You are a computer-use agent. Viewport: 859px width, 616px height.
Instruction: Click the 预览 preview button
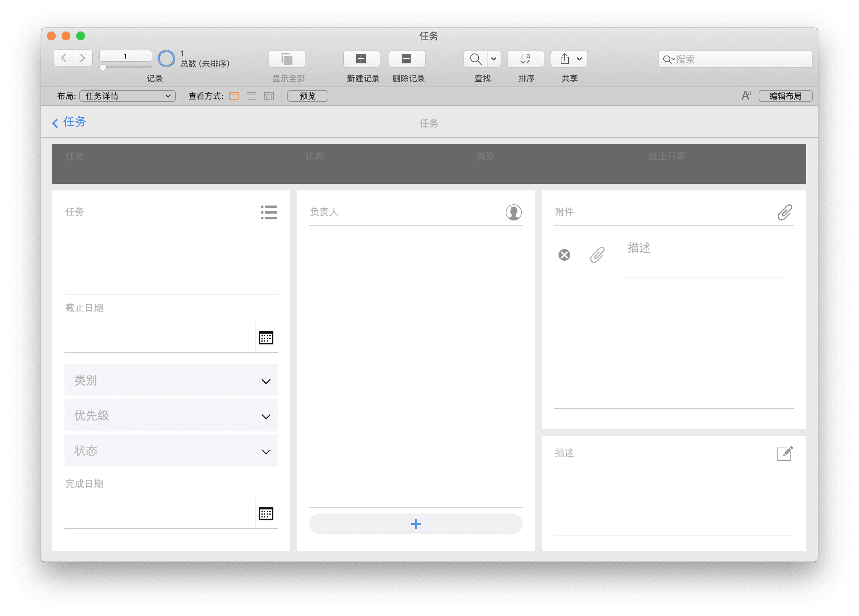click(307, 96)
